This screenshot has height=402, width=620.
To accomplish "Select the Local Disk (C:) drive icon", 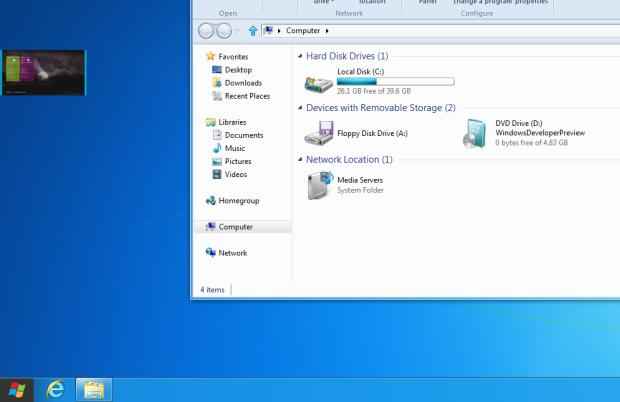I will coord(319,83).
